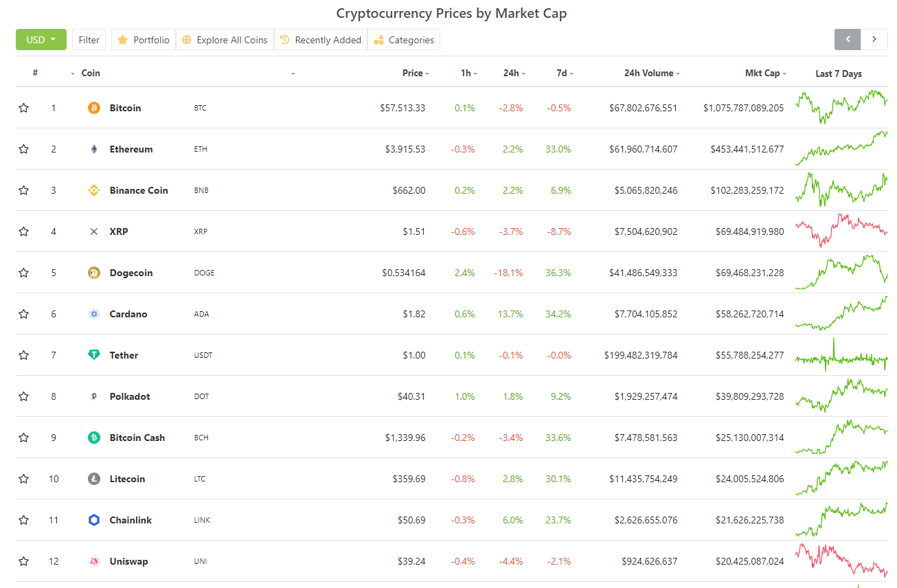Click the Chainlink hexagon logo icon
897x588 pixels.
click(x=94, y=520)
